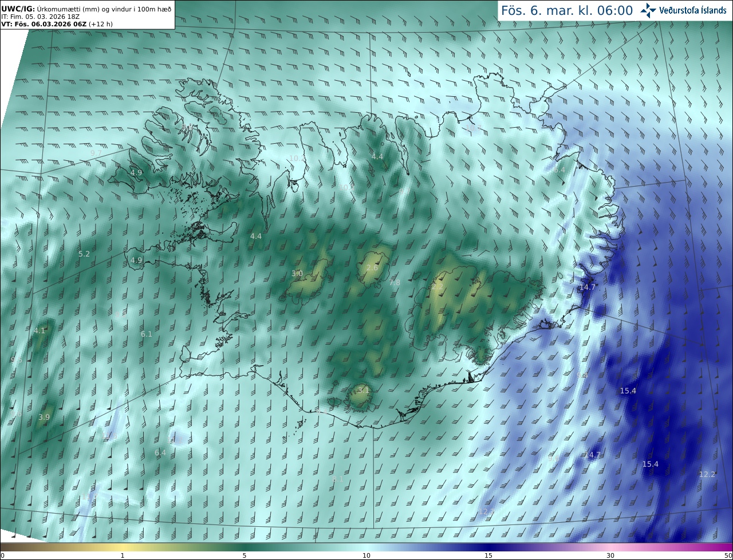733x560 pixels.
Task: Click the map value '2.6'
Action: click(372, 268)
